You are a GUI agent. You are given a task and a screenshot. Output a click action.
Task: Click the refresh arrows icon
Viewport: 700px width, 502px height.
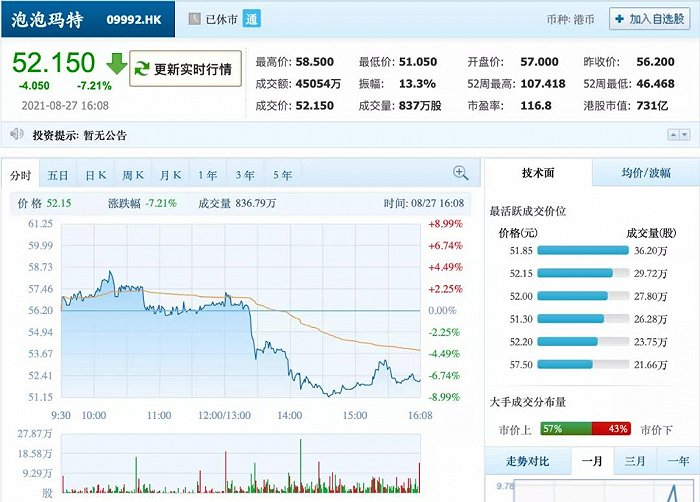[142, 69]
